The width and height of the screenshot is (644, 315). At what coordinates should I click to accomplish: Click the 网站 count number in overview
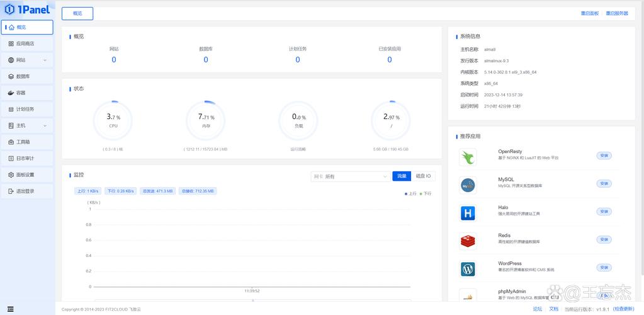click(x=114, y=60)
